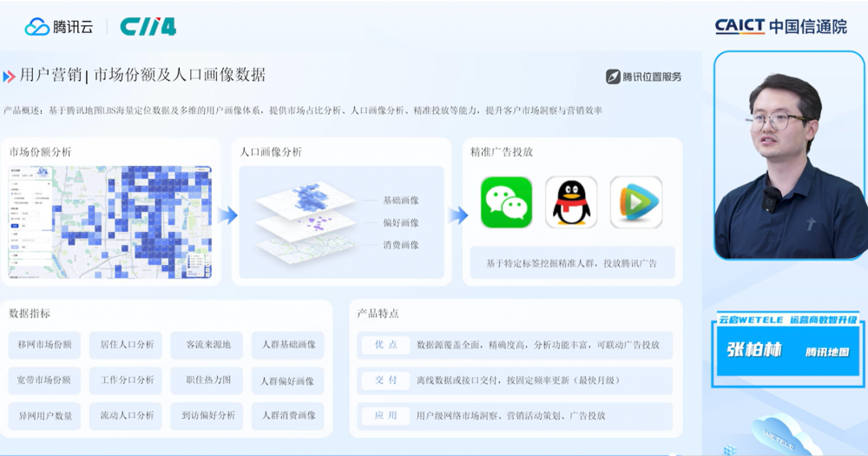Click the 产品特点 heading
This screenshot has width=868, height=456.
click(378, 314)
